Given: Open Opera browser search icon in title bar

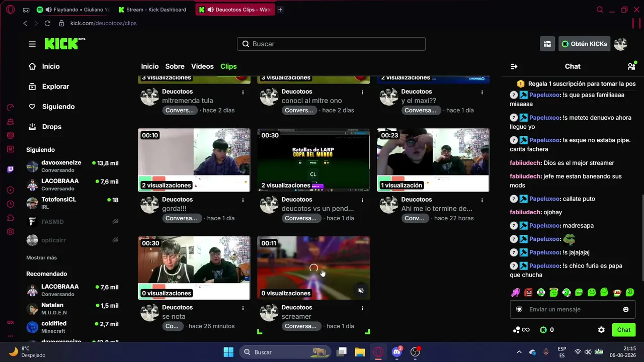Looking at the screenshot, I should [600, 10].
